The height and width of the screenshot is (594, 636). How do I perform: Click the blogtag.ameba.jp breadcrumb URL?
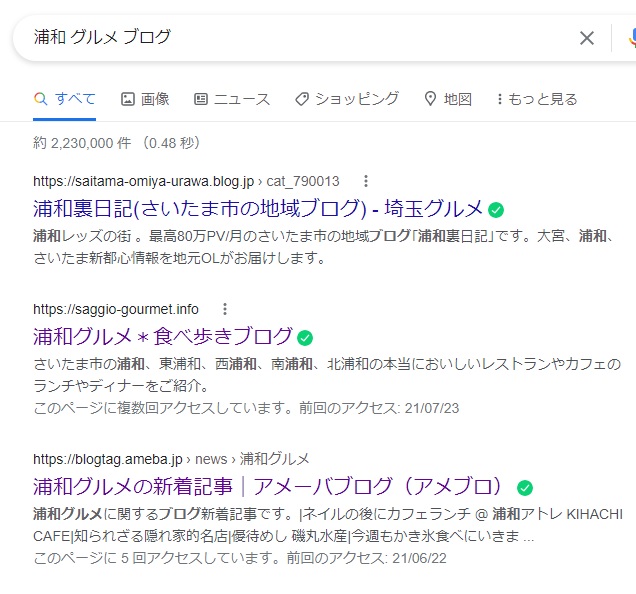click(x=171, y=459)
